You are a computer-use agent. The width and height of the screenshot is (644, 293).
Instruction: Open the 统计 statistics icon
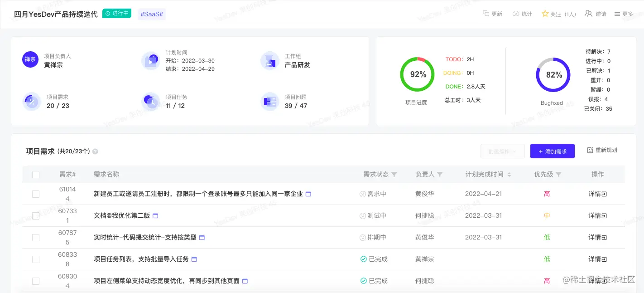coord(516,14)
